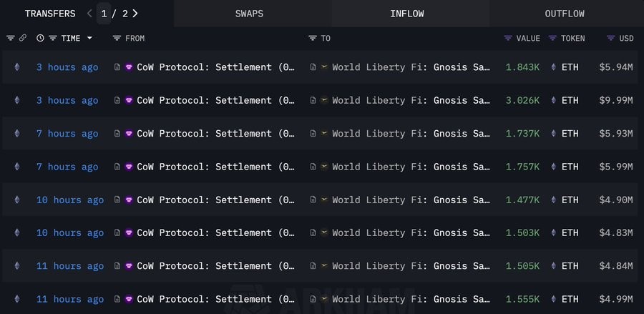Click the TIME column filter icon
The height and width of the screenshot is (314, 644).
[x=53, y=38]
